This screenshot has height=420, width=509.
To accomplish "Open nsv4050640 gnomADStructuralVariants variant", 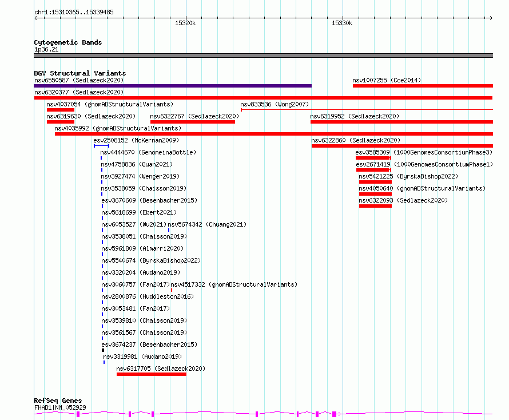I will pyautogui.click(x=422, y=188).
